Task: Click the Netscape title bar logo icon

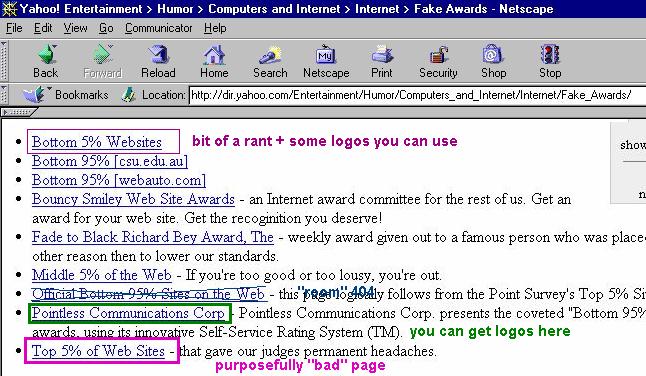Action: [9, 9]
